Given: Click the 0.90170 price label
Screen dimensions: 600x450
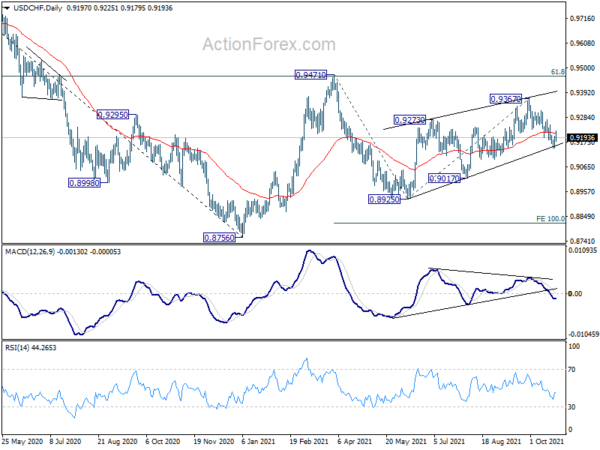Looking at the screenshot, I should pos(444,178).
